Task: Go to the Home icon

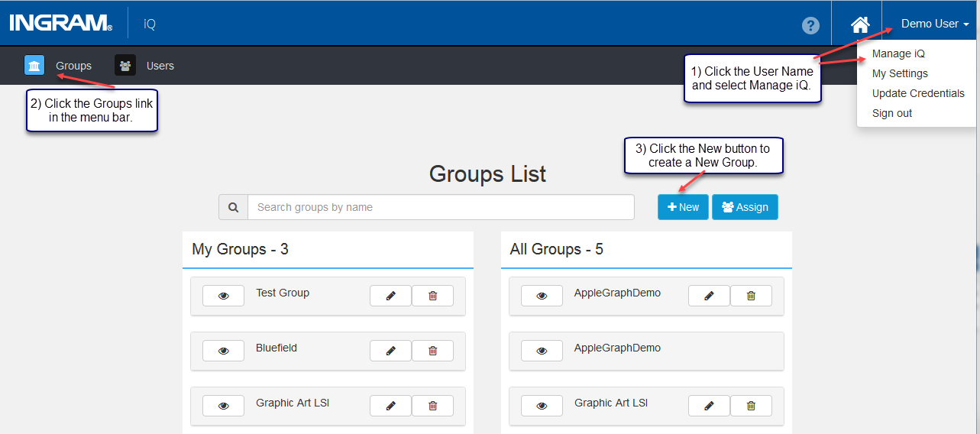Action: tap(861, 24)
